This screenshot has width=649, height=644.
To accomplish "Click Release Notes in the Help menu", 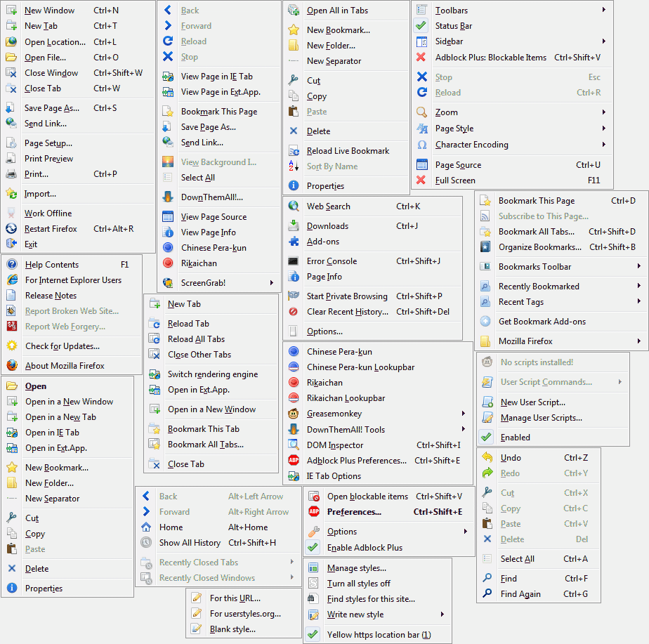I will coord(72,296).
